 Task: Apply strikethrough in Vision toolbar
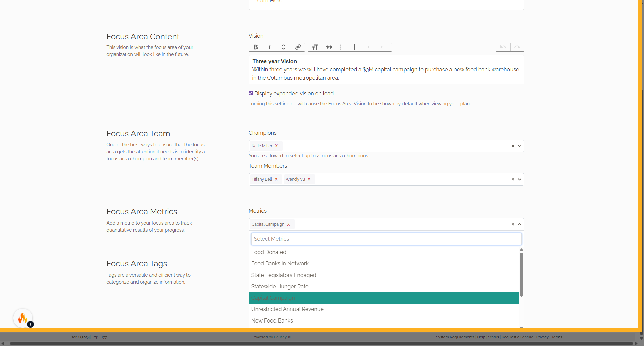(284, 47)
